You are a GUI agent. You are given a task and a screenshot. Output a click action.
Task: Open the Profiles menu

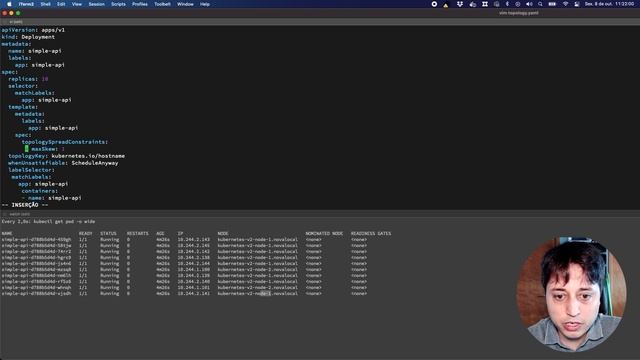140,4
